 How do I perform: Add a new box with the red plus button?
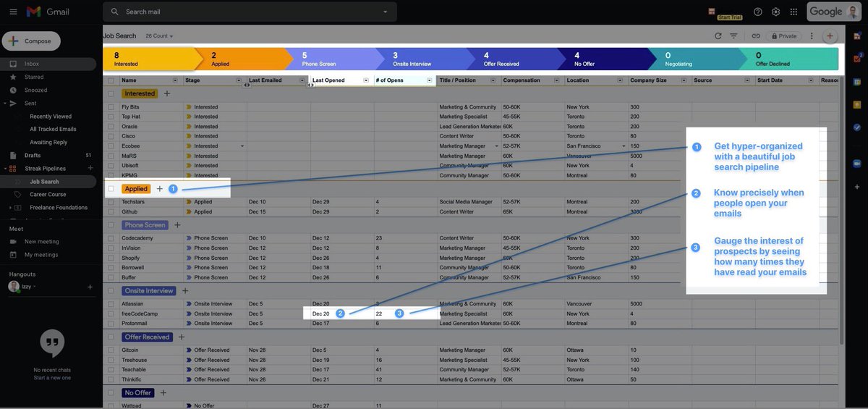pos(830,35)
